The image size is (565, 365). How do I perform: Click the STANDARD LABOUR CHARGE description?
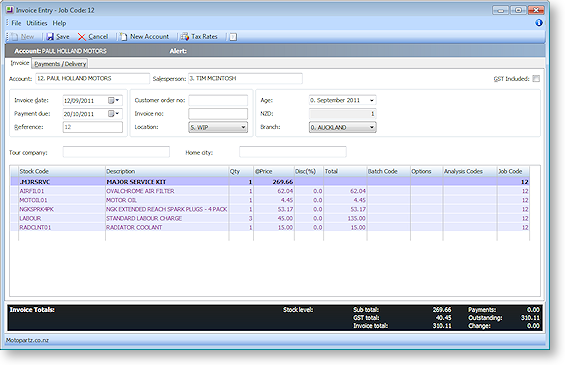point(144,218)
